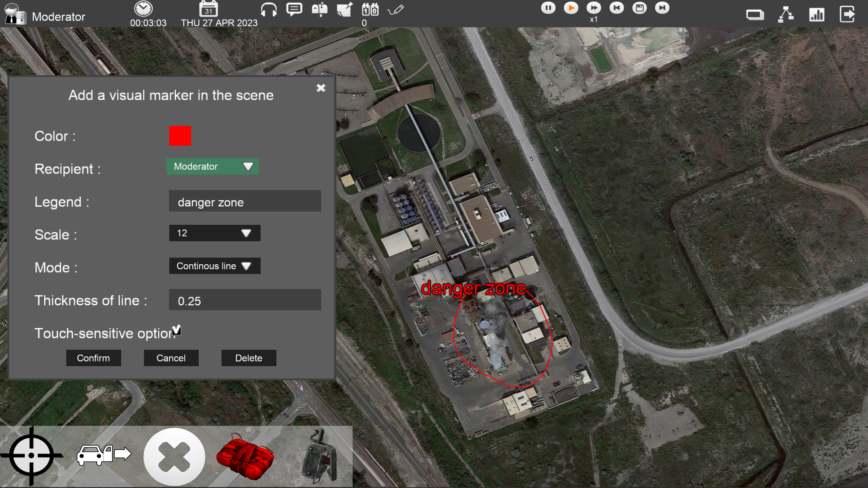Open the Mode Continous line dropdown
This screenshot has width=868, height=488.
(x=215, y=266)
